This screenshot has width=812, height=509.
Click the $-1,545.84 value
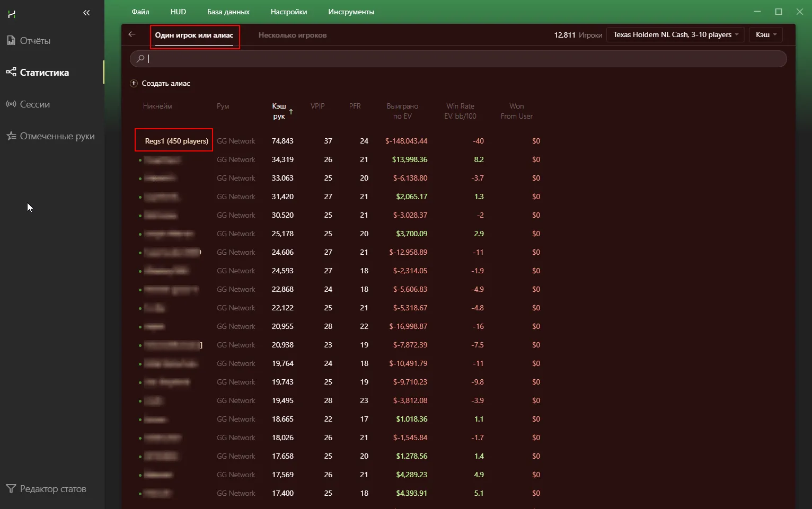pyautogui.click(x=410, y=437)
